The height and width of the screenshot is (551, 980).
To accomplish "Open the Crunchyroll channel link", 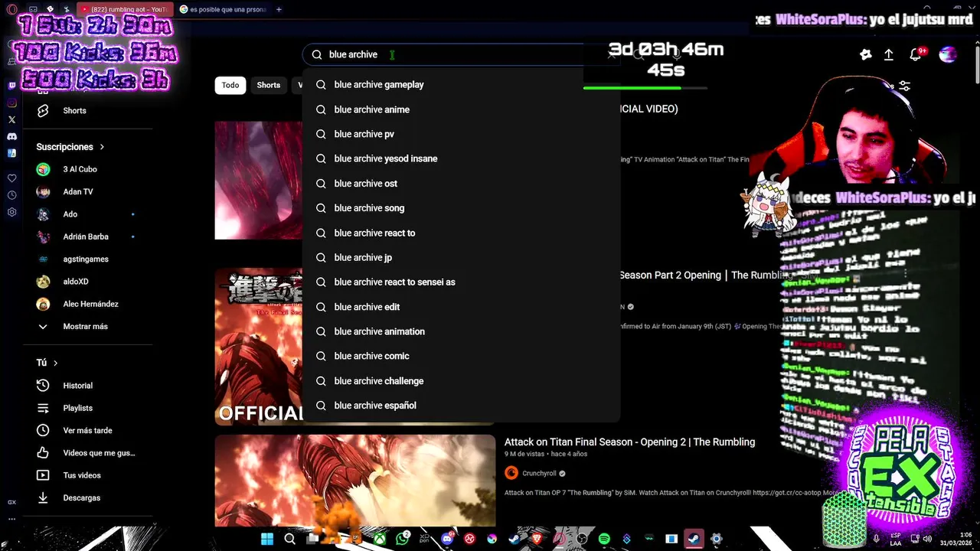I will [539, 473].
